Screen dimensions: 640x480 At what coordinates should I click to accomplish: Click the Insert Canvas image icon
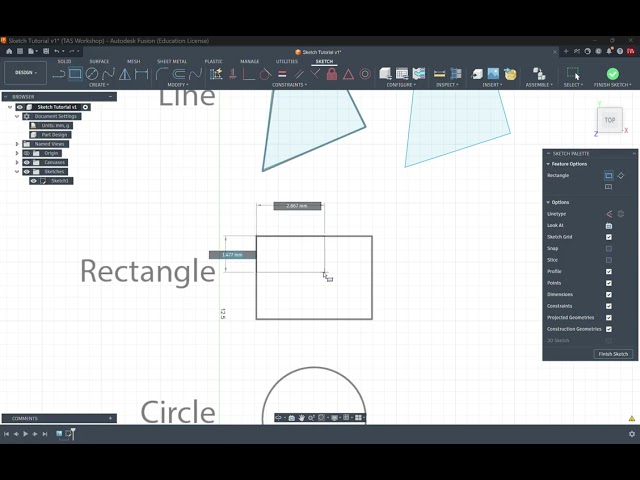tap(493, 74)
